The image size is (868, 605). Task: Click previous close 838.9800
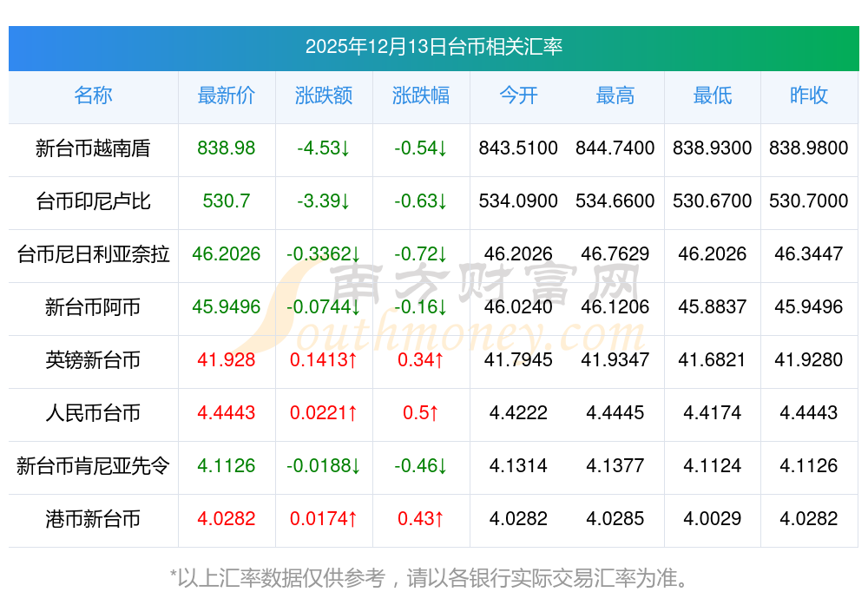(x=809, y=148)
